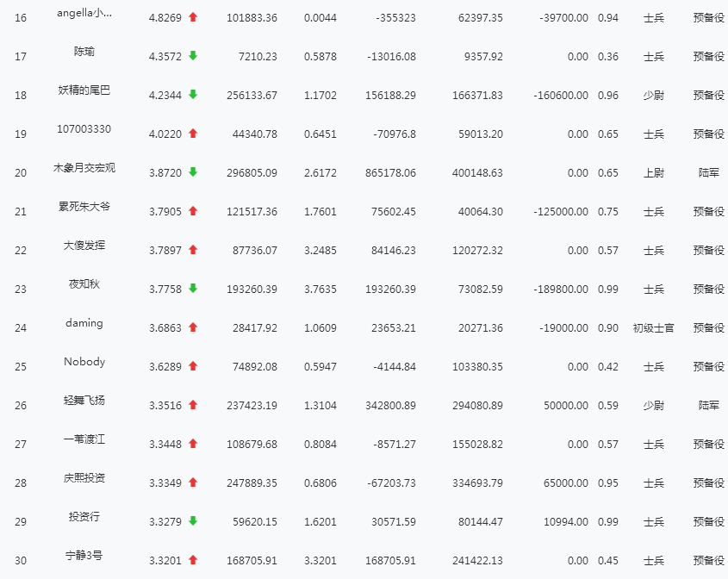Select 陆军 in the 轻舞飞扬 row
This screenshot has height=579, width=728.
click(708, 406)
